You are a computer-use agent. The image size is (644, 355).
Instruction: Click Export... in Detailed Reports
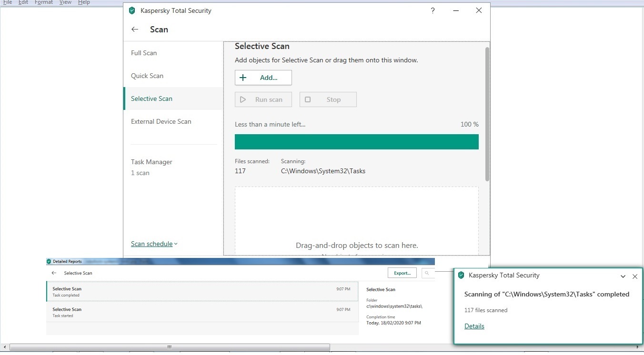[402, 273]
